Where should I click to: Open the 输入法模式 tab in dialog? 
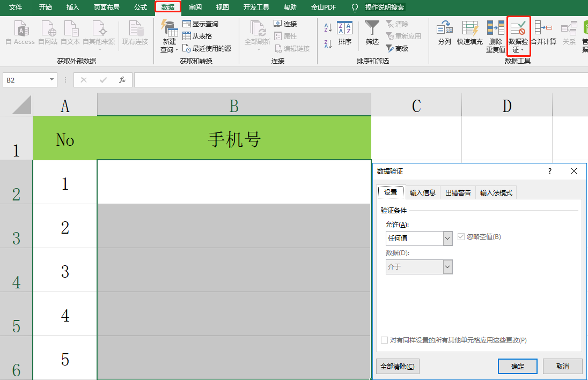496,192
